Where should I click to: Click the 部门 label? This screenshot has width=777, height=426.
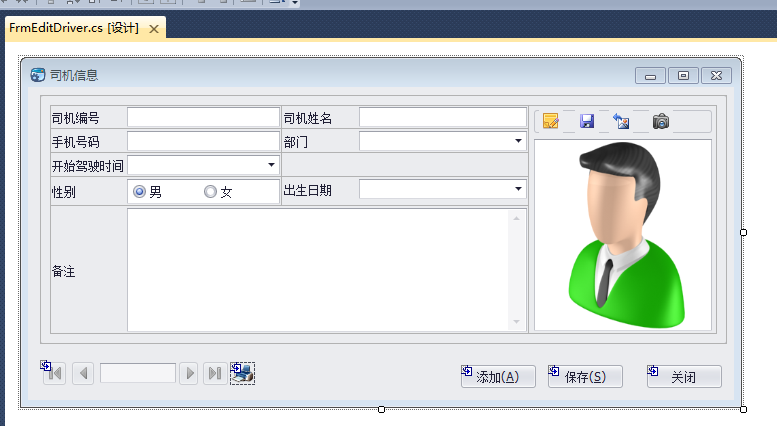tap(296, 143)
